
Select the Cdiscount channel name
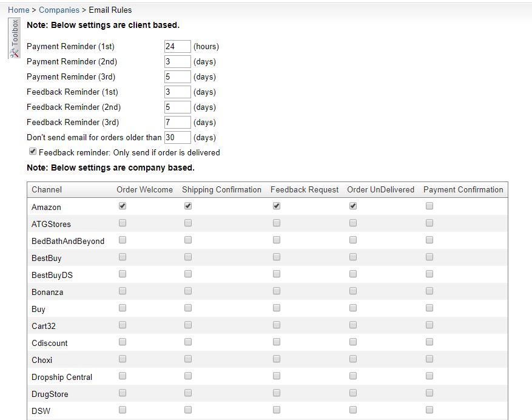pyautogui.click(x=50, y=343)
